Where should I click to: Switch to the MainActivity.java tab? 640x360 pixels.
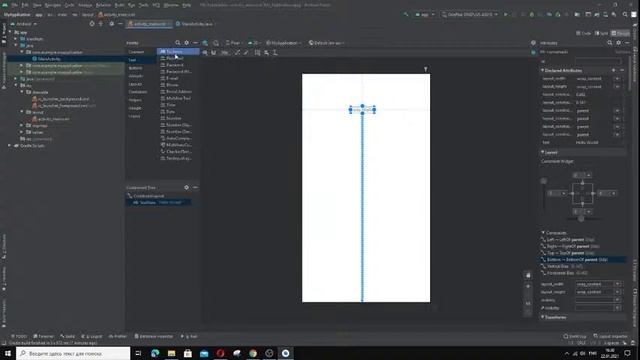coord(194,24)
